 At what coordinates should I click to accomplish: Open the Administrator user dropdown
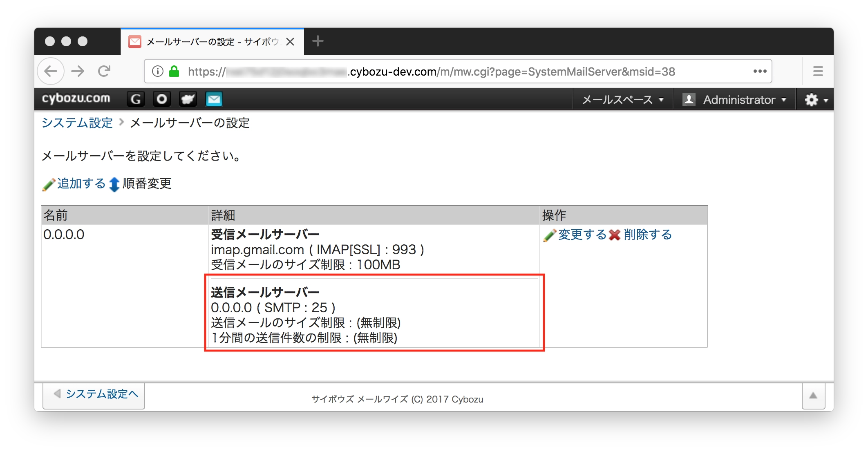pos(735,100)
